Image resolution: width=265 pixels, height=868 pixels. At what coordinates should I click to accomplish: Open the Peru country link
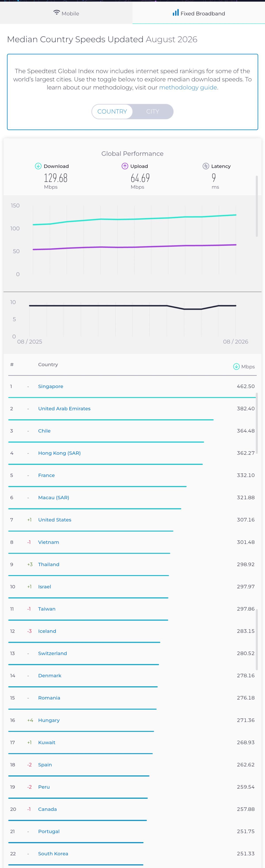pyautogui.click(x=44, y=787)
